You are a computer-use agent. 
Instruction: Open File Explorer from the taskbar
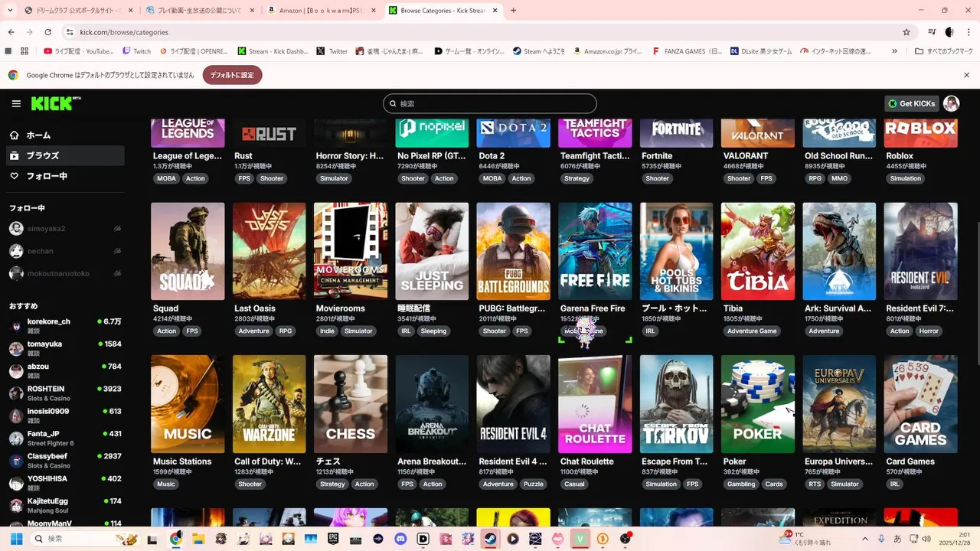(x=198, y=539)
